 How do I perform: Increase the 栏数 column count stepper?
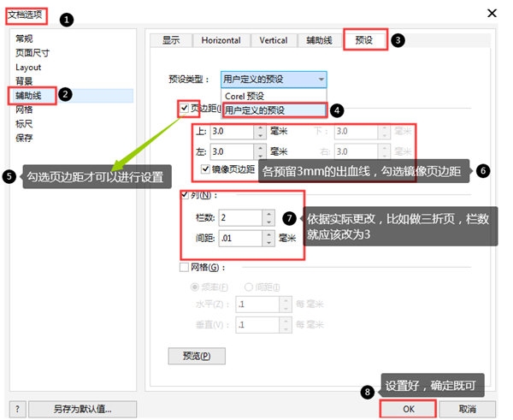coord(268,214)
